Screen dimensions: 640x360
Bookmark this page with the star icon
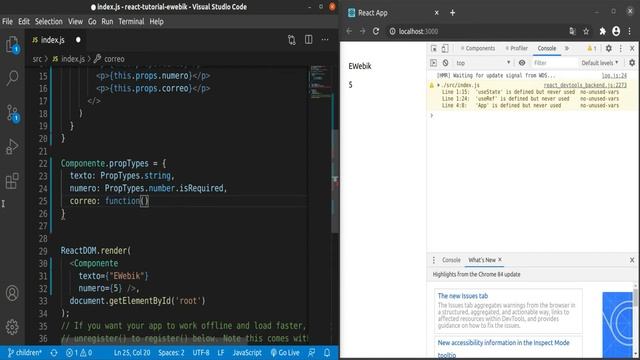586,31
